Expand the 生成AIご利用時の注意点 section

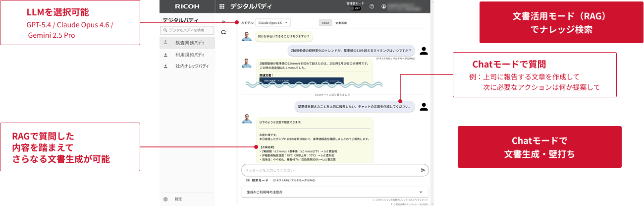[335, 192]
